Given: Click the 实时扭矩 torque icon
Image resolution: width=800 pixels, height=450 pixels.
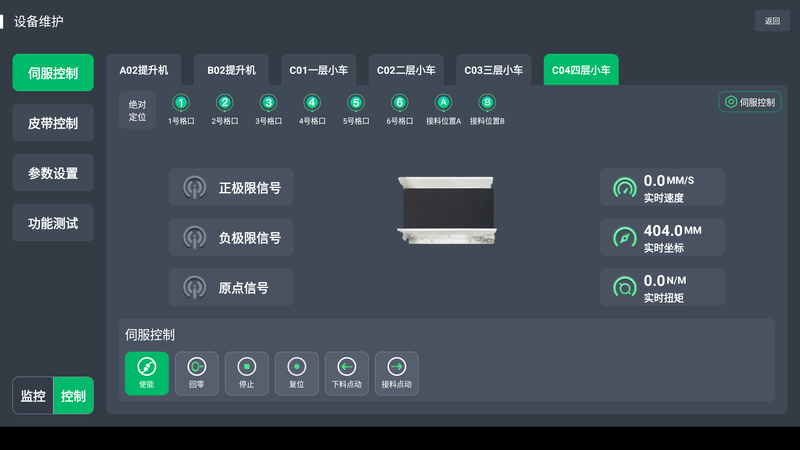Looking at the screenshot, I should point(624,288).
